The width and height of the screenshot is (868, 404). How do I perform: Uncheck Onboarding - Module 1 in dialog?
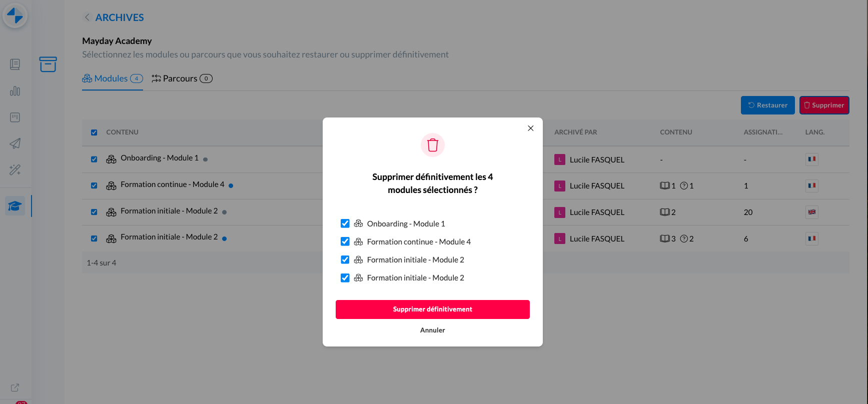coord(345,223)
